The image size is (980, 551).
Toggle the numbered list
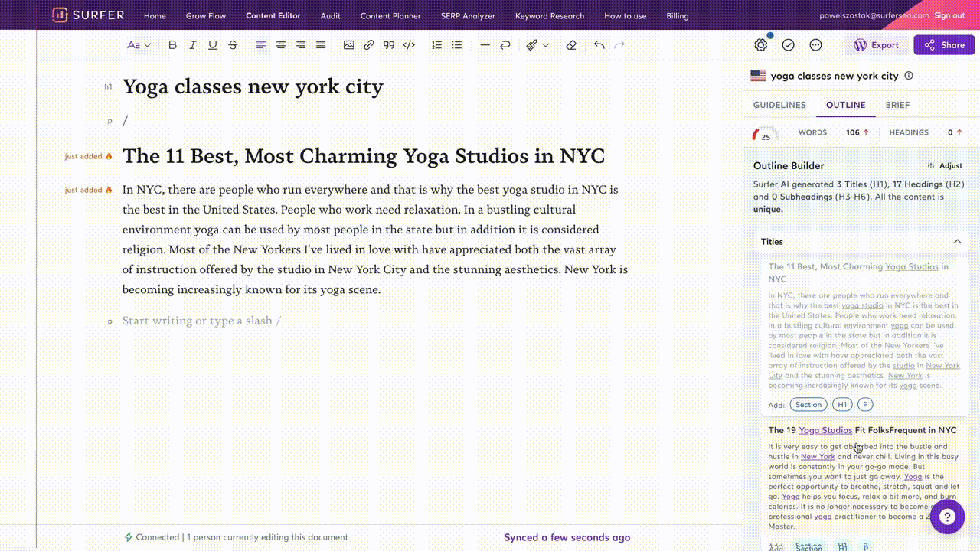tap(436, 45)
